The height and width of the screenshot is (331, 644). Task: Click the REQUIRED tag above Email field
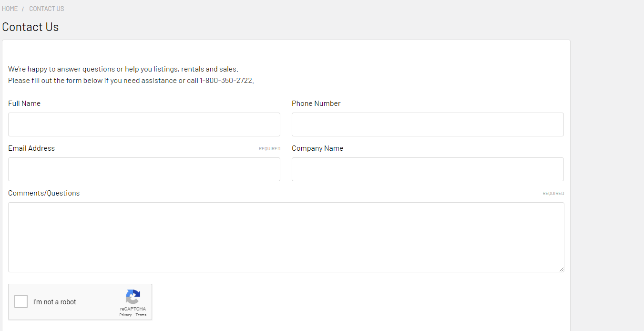[x=269, y=149]
